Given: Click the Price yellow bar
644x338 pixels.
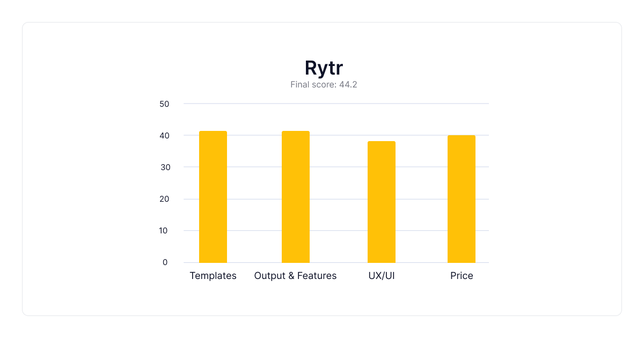Looking at the screenshot, I should pos(462,199).
